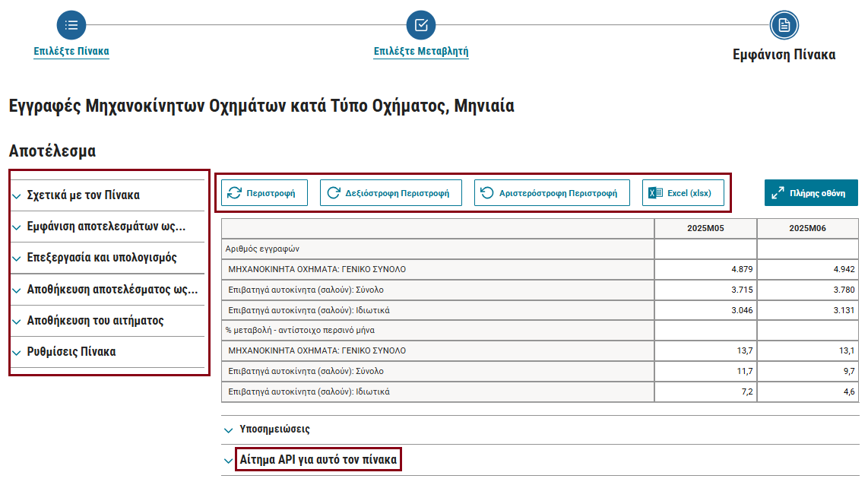Click the value 7,2 cell
Image resolution: width=868 pixels, height=485 pixels.
tap(705, 392)
